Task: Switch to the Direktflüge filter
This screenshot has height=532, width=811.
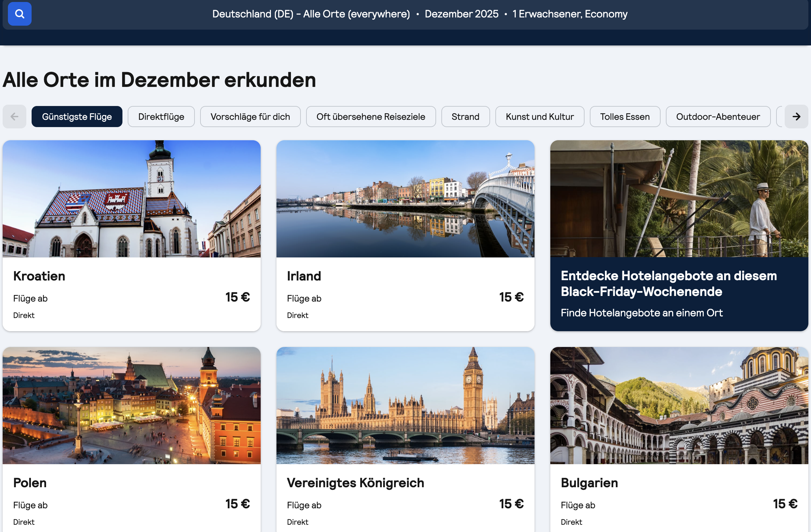Action: (x=161, y=117)
